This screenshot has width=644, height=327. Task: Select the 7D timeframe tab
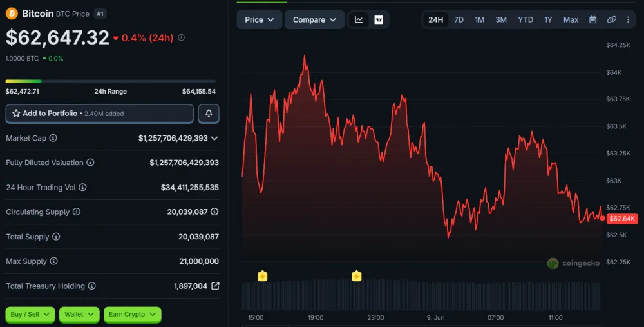coord(459,20)
